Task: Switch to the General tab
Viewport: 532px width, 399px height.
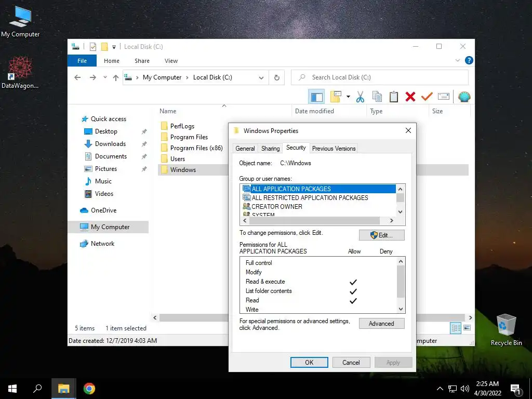Action: pos(245,149)
